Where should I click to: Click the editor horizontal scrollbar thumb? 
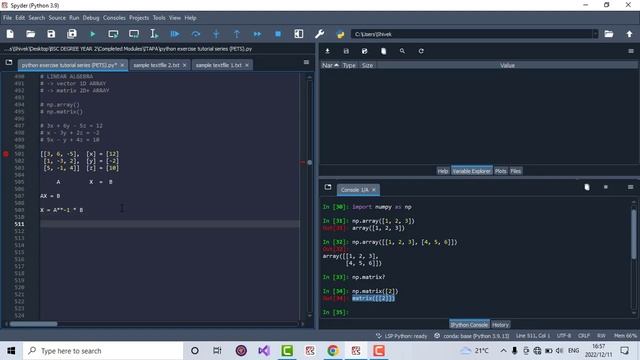point(33,324)
